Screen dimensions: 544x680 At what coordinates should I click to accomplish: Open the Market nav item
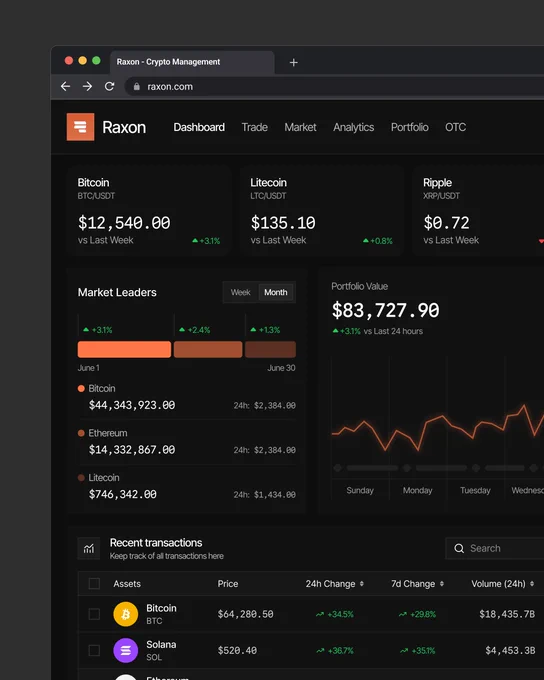(300, 127)
